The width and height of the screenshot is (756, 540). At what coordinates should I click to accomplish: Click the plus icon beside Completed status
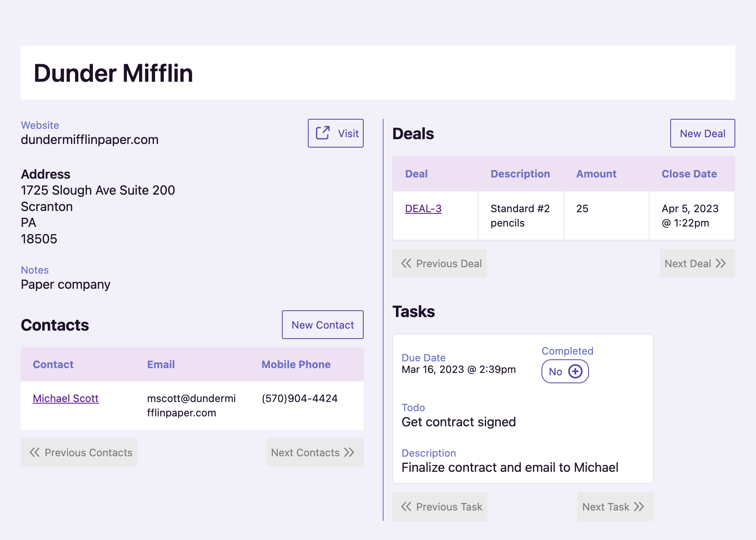pyautogui.click(x=575, y=371)
